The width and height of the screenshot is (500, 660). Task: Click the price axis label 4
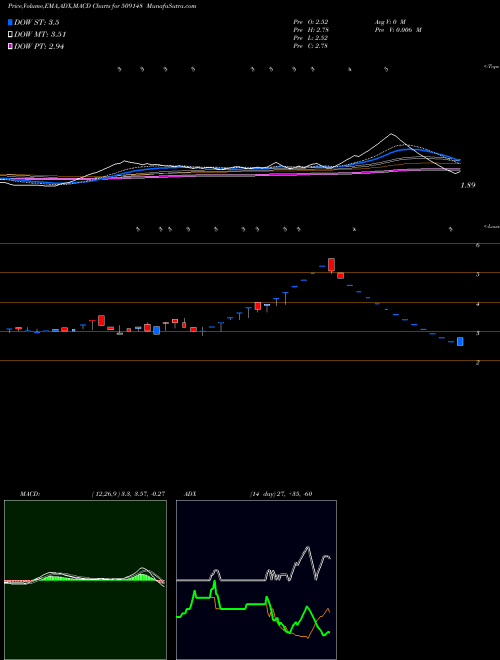478,304
